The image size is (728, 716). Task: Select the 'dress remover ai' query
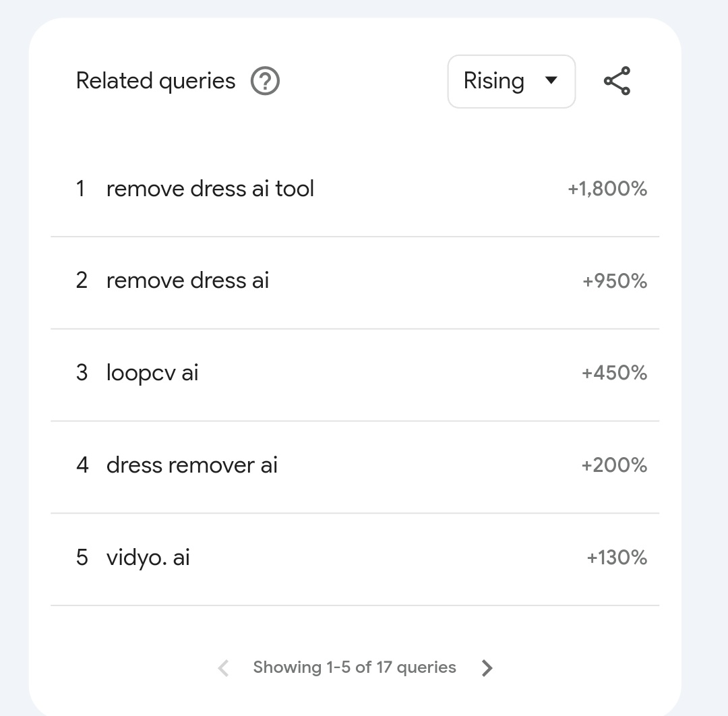(x=192, y=465)
